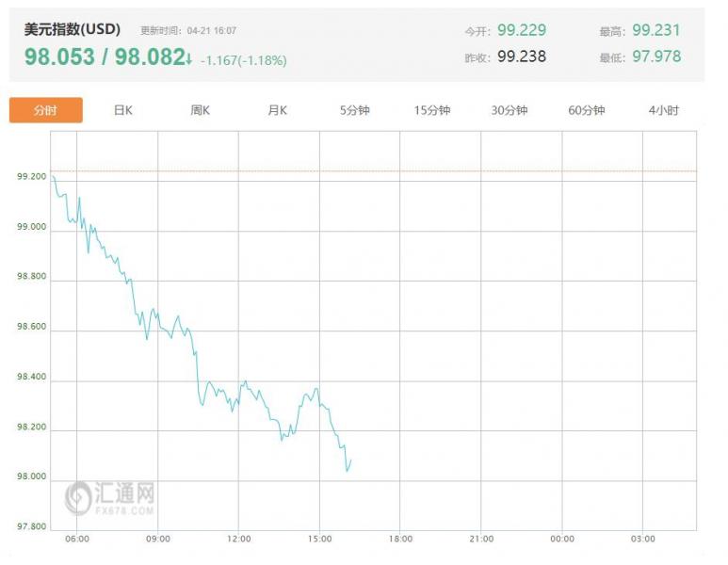Click the down arrow beside 98.082

click(189, 58)
